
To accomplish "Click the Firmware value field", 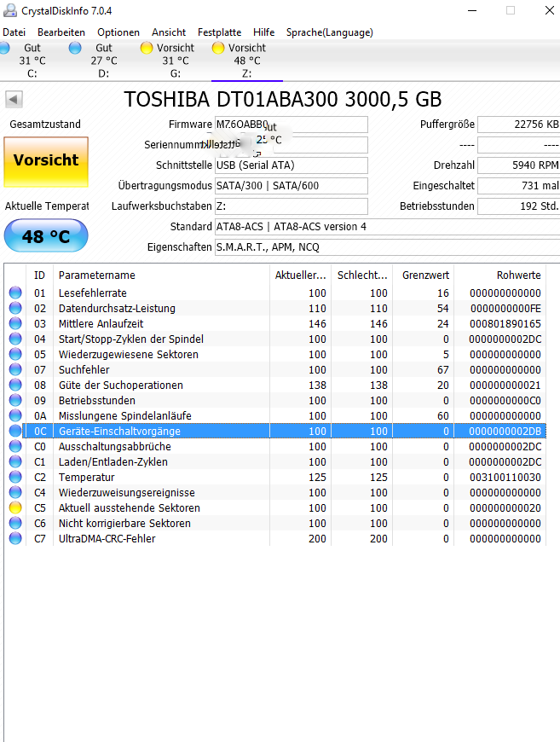I will tap(292, 125).
